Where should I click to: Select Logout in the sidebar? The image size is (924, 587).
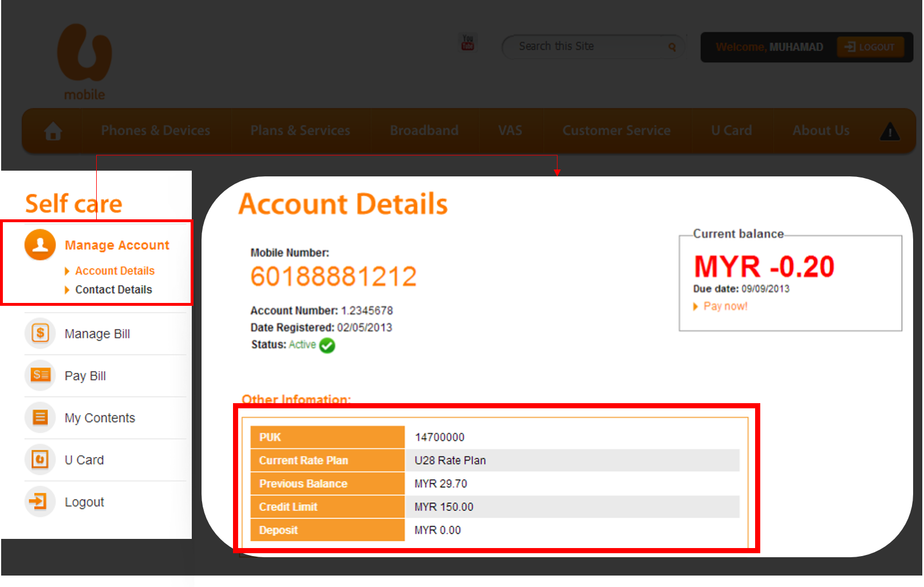[84, 502]
